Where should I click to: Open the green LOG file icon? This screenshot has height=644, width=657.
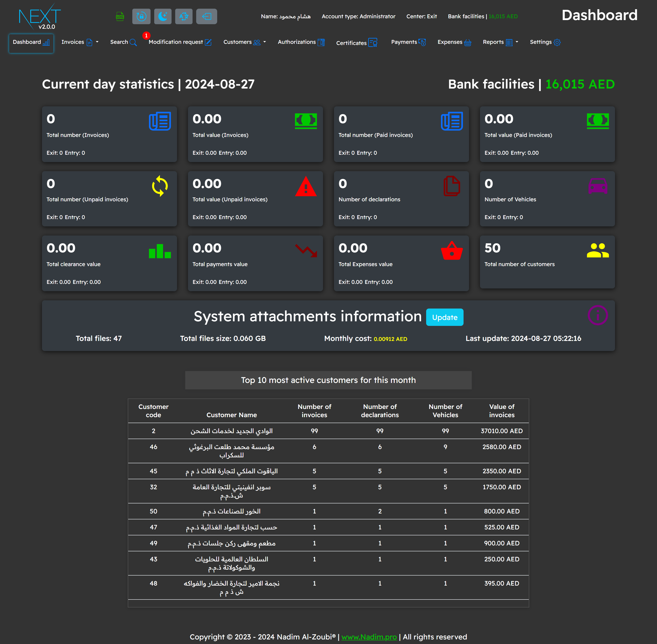[120, 16]
